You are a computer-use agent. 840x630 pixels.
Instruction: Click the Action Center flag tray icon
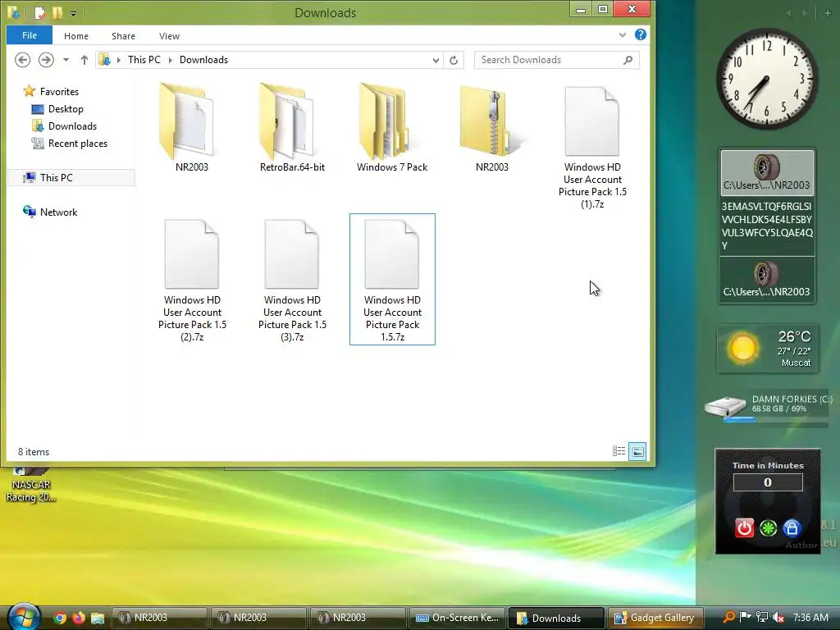[745, 618]
